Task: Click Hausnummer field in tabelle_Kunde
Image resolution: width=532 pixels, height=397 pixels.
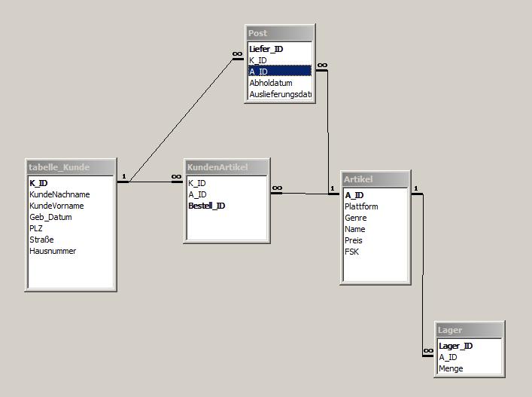Action: [x=71, y=251]
